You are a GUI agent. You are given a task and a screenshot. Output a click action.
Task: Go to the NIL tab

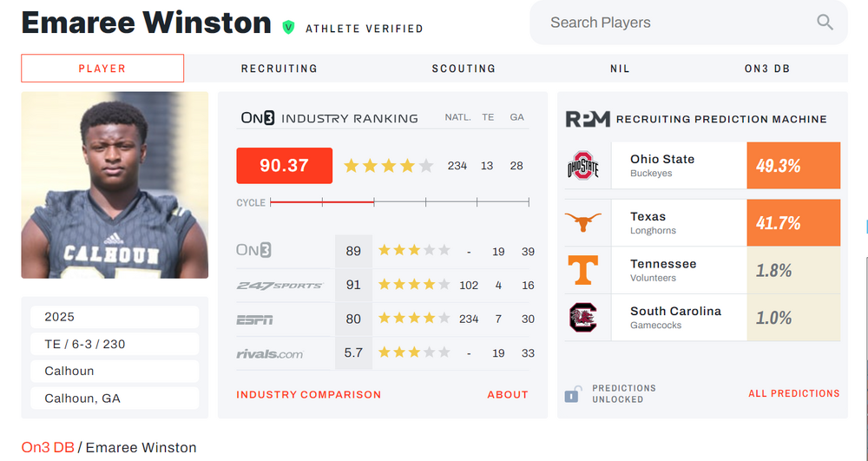point(620,69)
